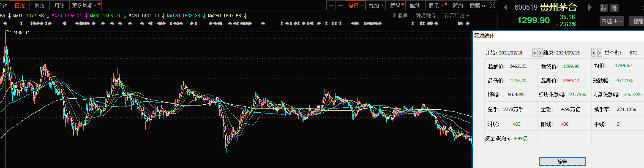Click the 均价 value 1784.62
This screenshot has height=168, width=644.
pyautogui.click(x=623, y=65)
